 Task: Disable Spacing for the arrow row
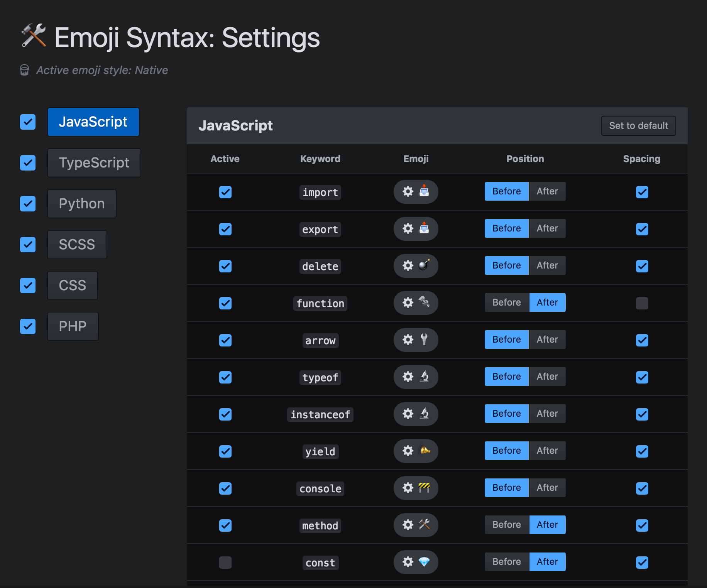[642, 340]
